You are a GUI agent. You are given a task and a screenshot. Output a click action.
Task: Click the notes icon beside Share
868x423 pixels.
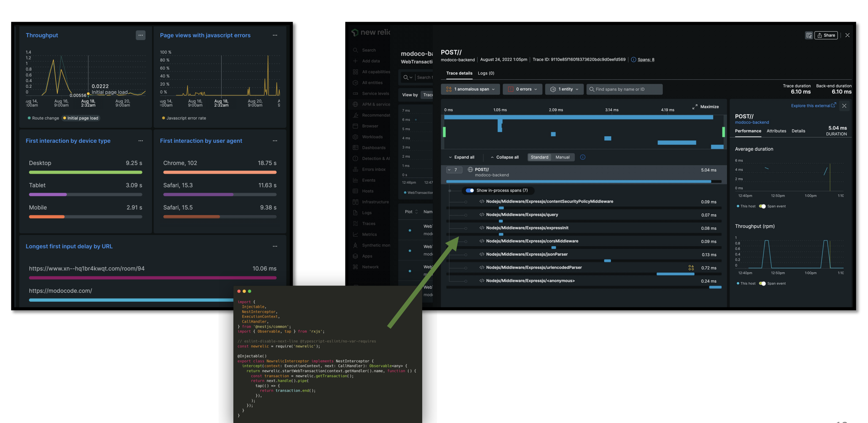click(809, 36)
